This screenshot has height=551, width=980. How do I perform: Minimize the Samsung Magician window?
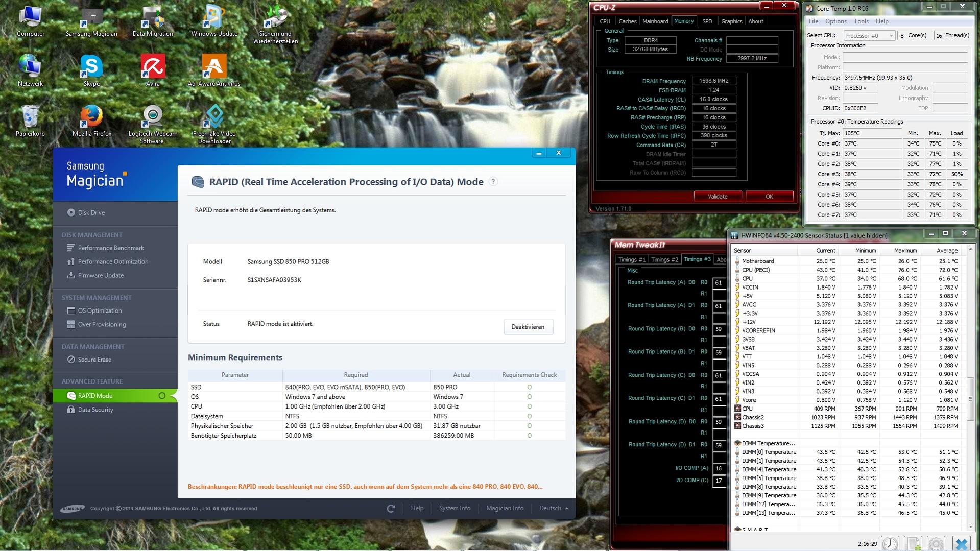click(539, 153)
